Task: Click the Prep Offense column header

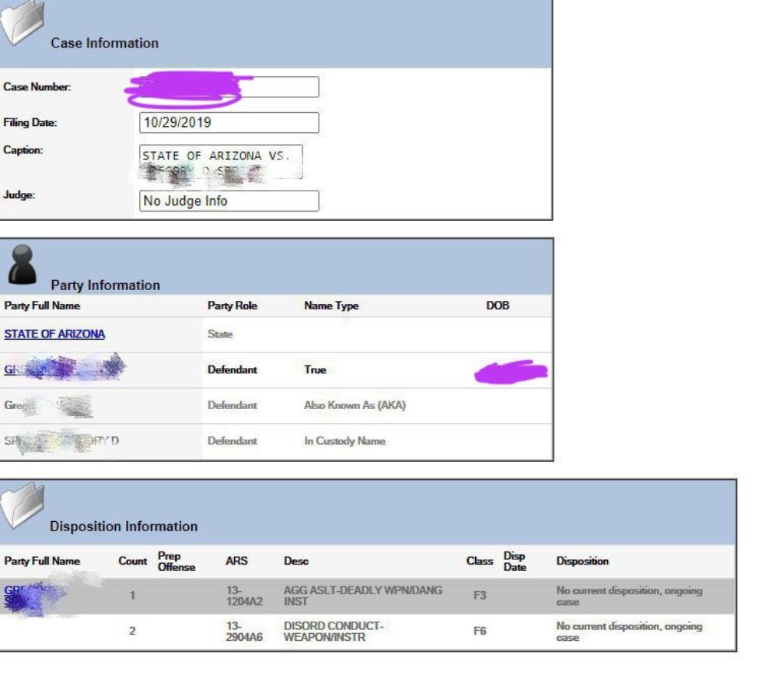Action: tap(176, 562)
